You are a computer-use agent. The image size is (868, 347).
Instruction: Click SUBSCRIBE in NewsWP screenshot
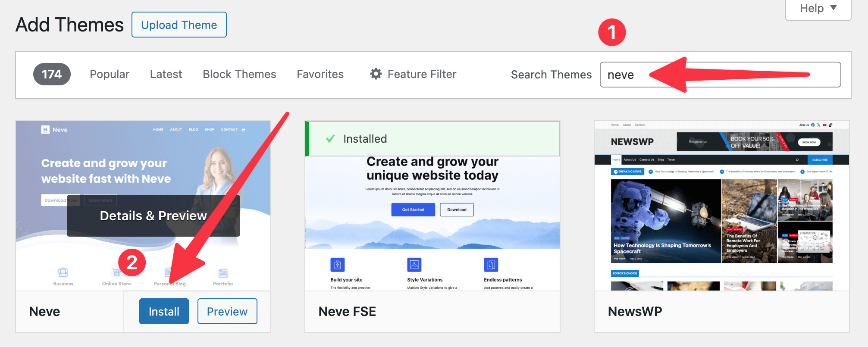coord(820,159)
